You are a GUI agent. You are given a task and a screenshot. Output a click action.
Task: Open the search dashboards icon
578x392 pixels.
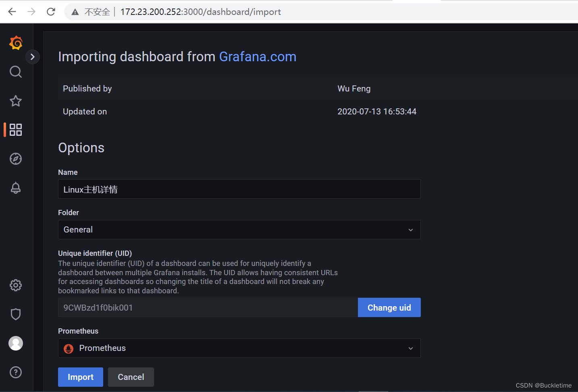click(16, 72)
